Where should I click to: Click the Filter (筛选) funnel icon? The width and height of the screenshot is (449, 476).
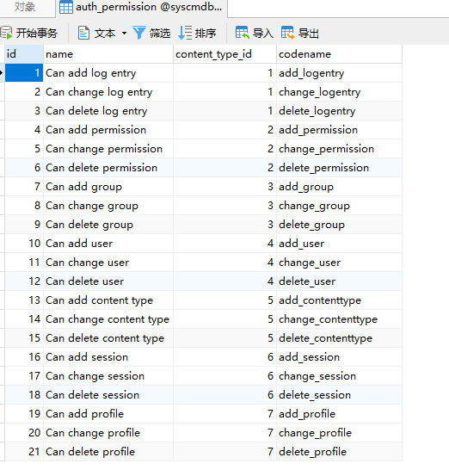click(139, 33)
